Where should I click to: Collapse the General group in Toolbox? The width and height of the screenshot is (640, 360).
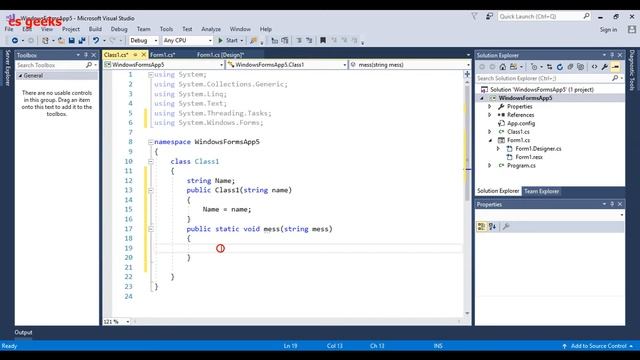[20, 76]
